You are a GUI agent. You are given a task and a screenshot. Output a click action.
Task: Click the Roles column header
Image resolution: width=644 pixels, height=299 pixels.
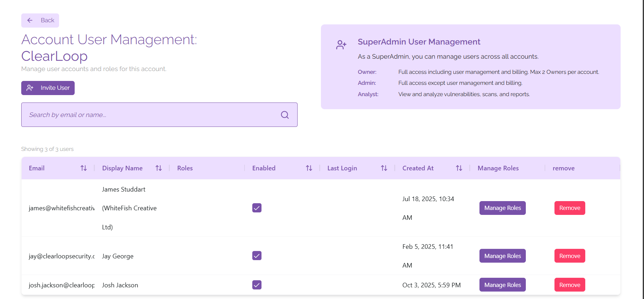coord(185,168)
